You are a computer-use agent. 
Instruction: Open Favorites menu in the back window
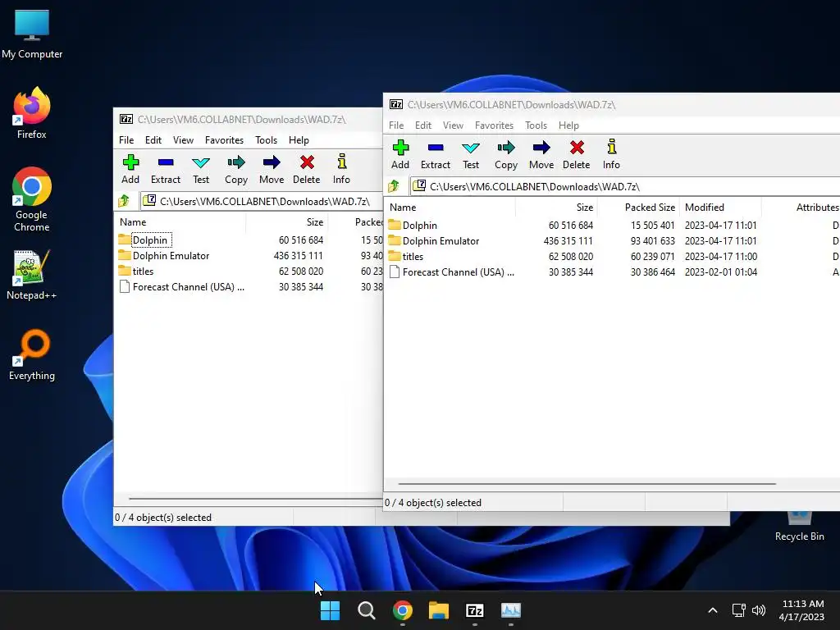click(224, 139)
